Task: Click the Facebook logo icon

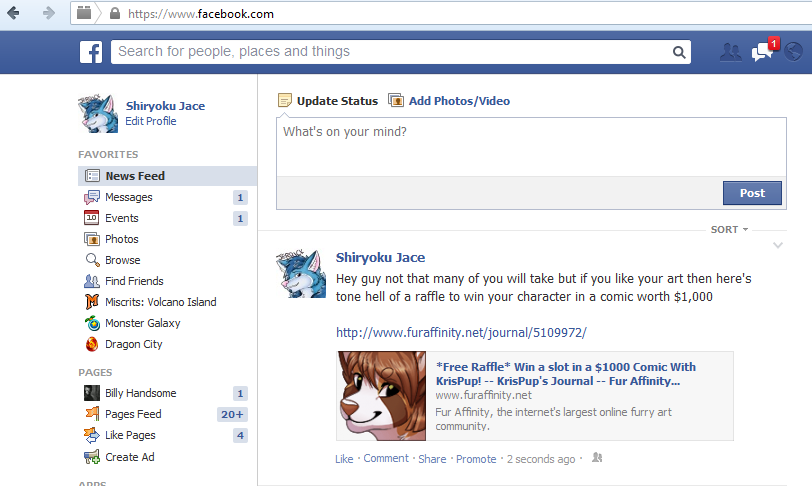Action: 92,52
